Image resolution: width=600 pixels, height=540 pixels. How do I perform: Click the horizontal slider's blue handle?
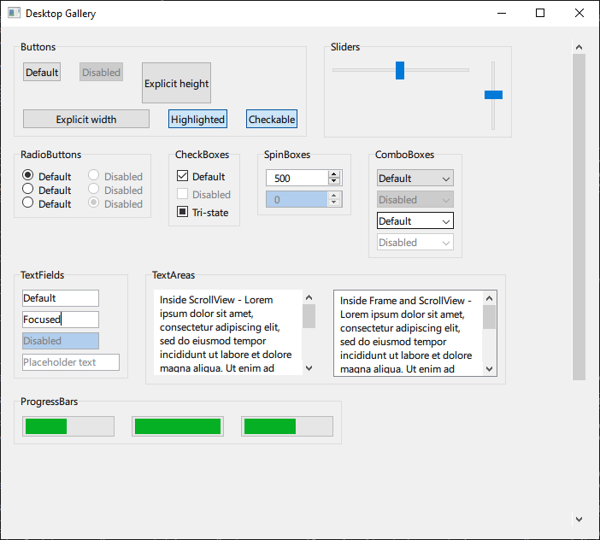click(400, 70)
